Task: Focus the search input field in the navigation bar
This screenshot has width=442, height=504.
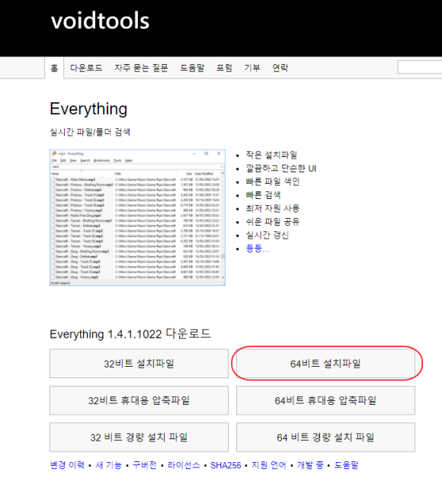Action: (419, 67)
